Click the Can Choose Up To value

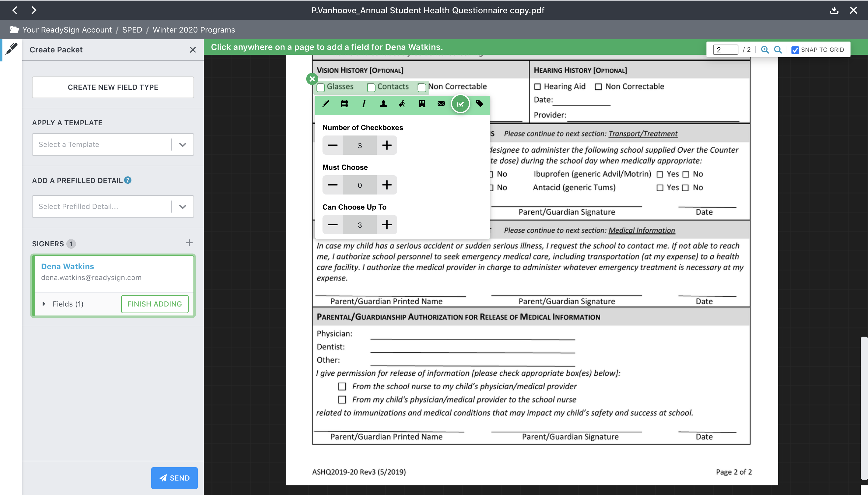(x=360, y=225)
